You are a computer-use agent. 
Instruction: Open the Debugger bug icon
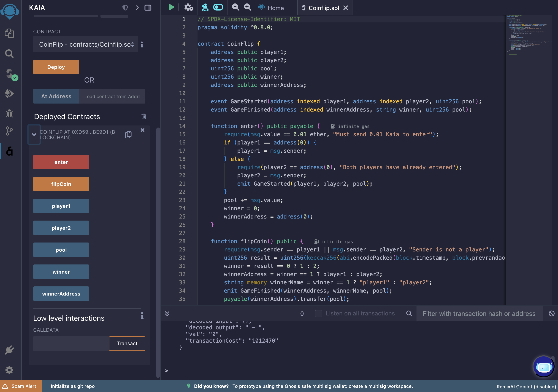[x=9, y=113]
